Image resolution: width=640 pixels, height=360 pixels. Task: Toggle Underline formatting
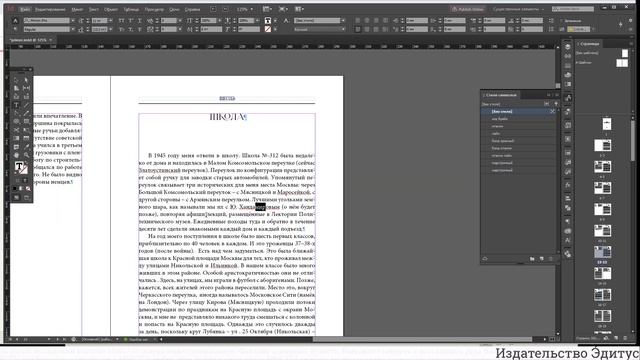[140, 21]
